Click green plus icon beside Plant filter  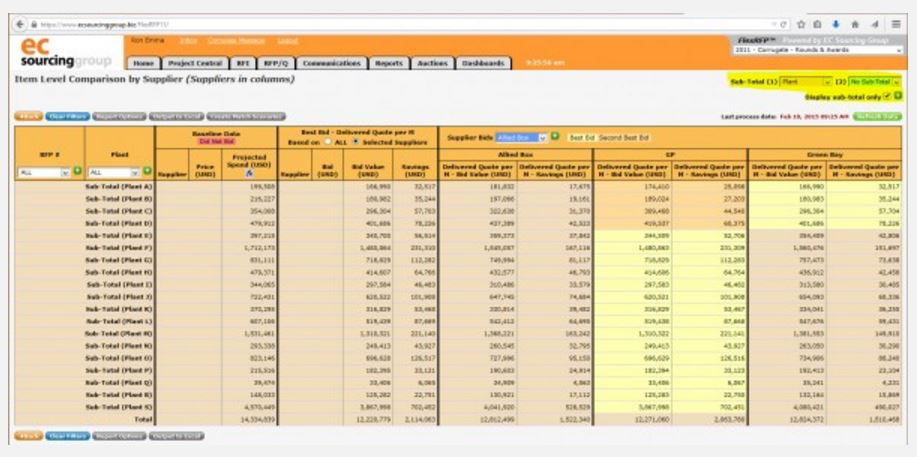[x=147, y=171]
